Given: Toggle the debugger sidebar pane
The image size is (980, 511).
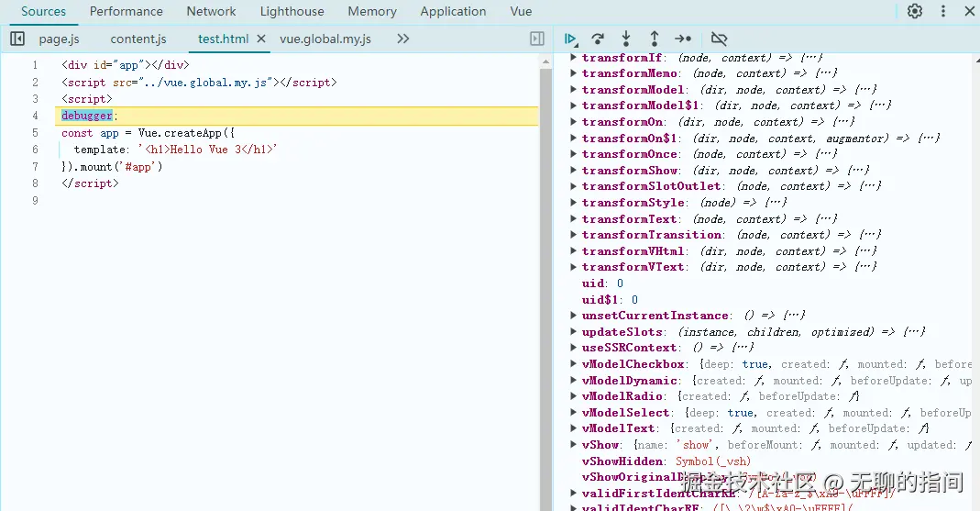Looking at the screenshot, I should point(537,39).
